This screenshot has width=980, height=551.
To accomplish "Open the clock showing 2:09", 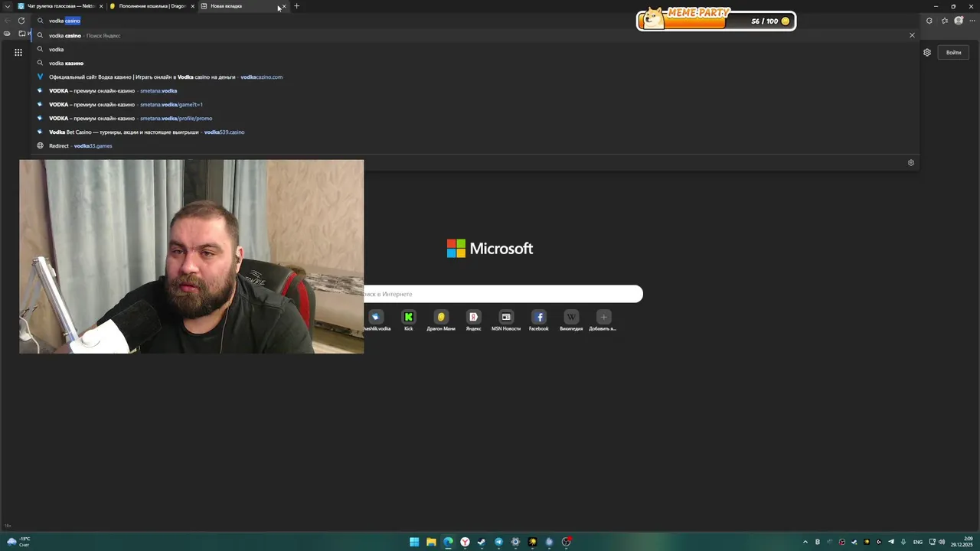I will 962,542.
